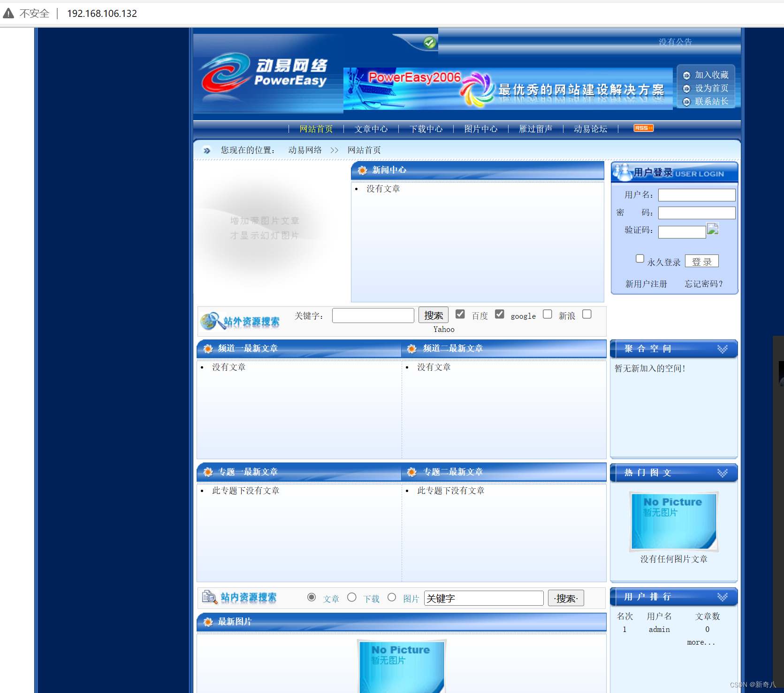
Task: Open the 下载中心 nav item
Action: (426, 129)
